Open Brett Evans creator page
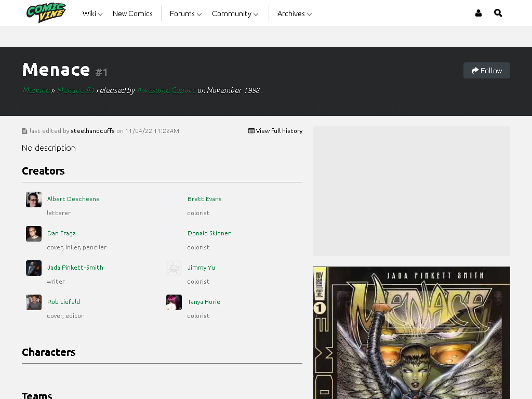The width and height of the screenshot is (532, 399). (x=205, y=199)
